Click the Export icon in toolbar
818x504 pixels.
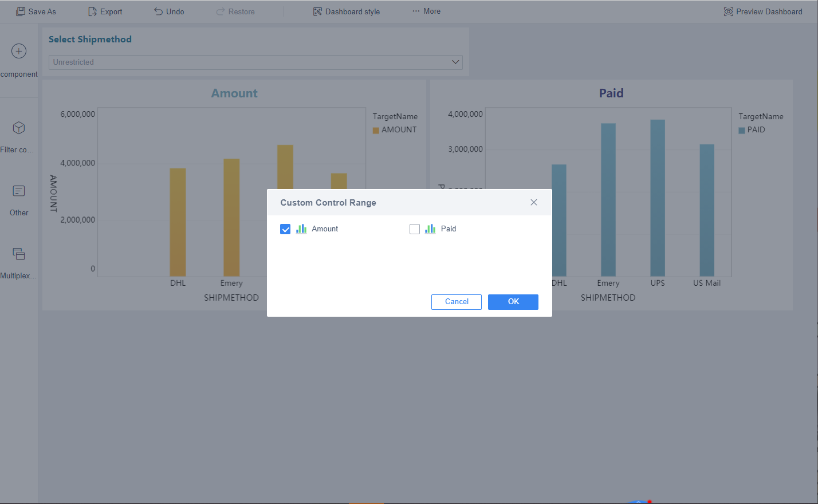pyautogui.click(x=92, y=11)
